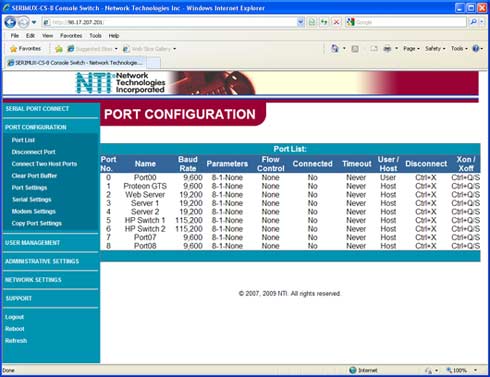Image resolution: width=490 pixels, height=377 pixels.
Task: Open Modem Settings sidebar link
Action: point(33,212)
